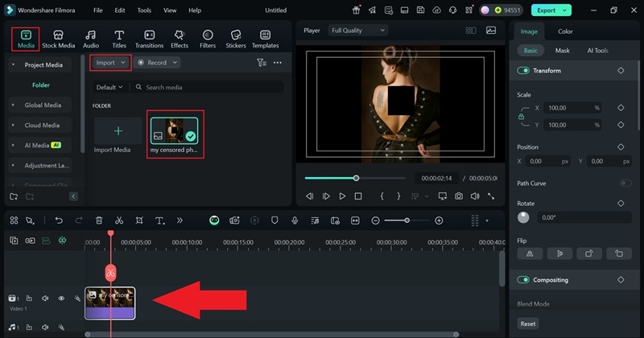This screenshot has width=644, height=338.
Task: Open the Templates panel
Action: [x=266, y=39]
